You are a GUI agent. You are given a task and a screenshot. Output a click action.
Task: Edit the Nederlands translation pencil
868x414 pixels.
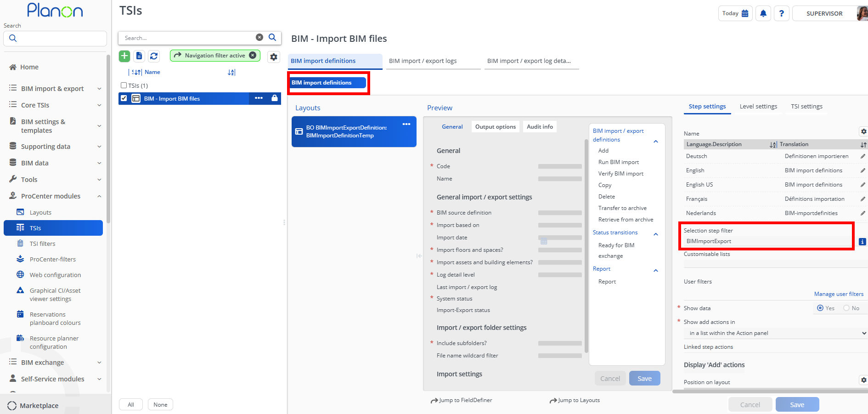point(863,213)
